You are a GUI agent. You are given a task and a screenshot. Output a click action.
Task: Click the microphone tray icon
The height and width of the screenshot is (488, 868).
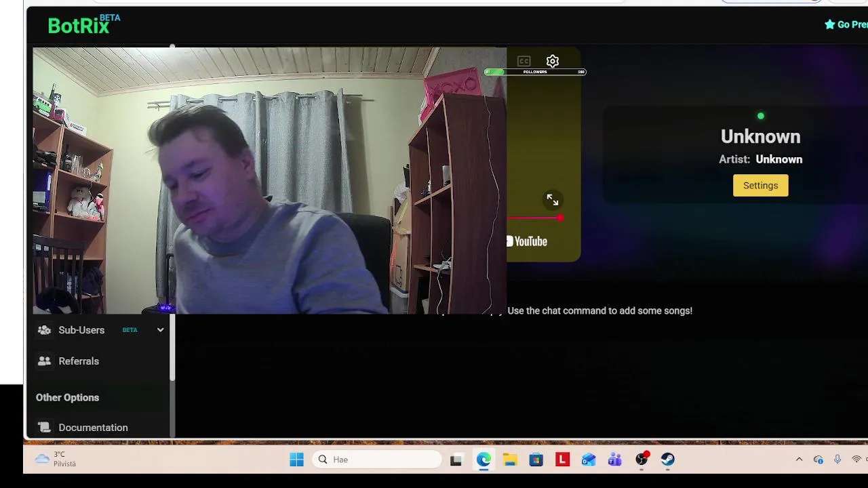pos(837,460)
